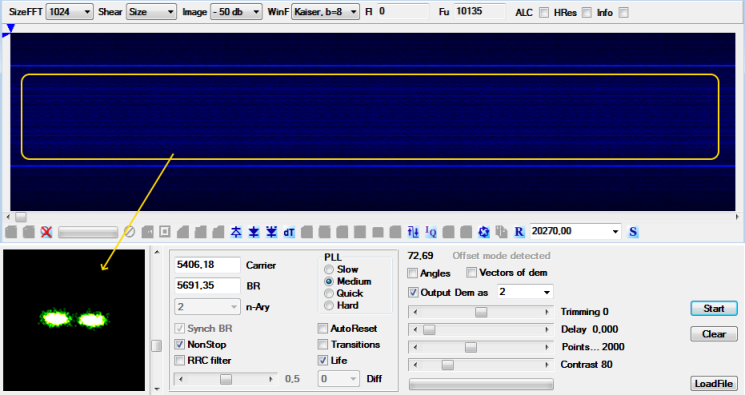Click the blue double down-arrow line icon
This screenshot has height=395, width=745.
tap(271, 232)
